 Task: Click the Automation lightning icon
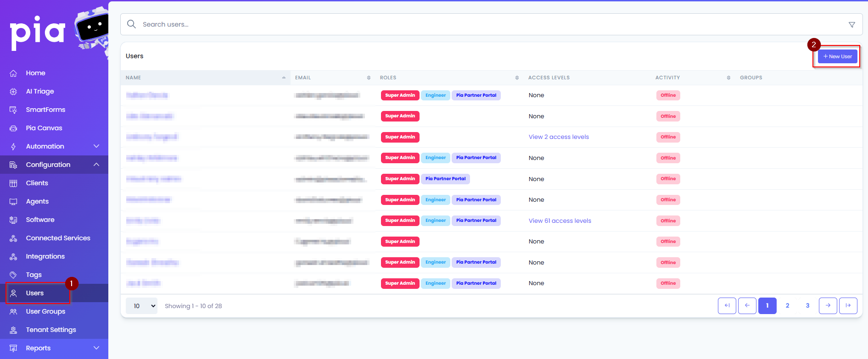click(13, 147)
